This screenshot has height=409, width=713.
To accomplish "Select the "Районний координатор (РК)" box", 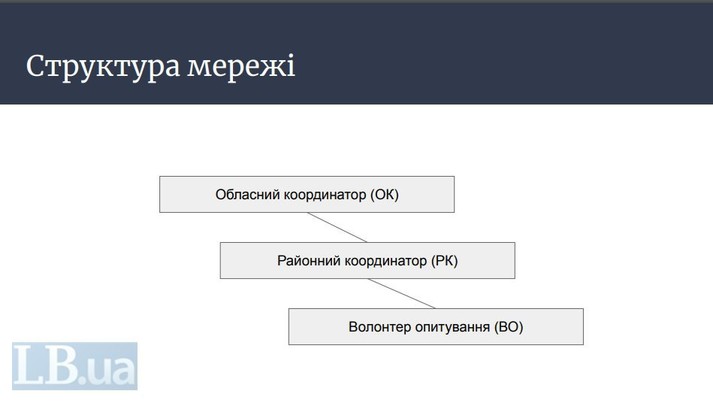I will click(x=367, y=260).
